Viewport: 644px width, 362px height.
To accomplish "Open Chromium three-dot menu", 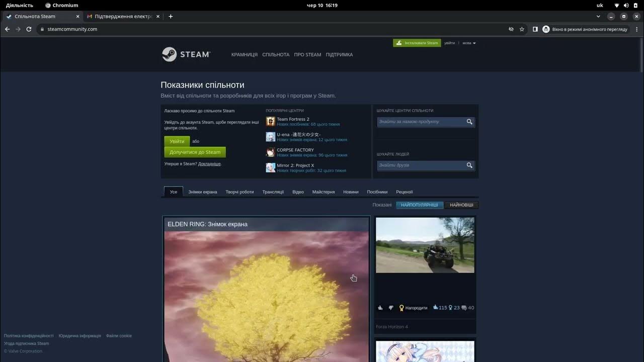I will tap(636, 29).
